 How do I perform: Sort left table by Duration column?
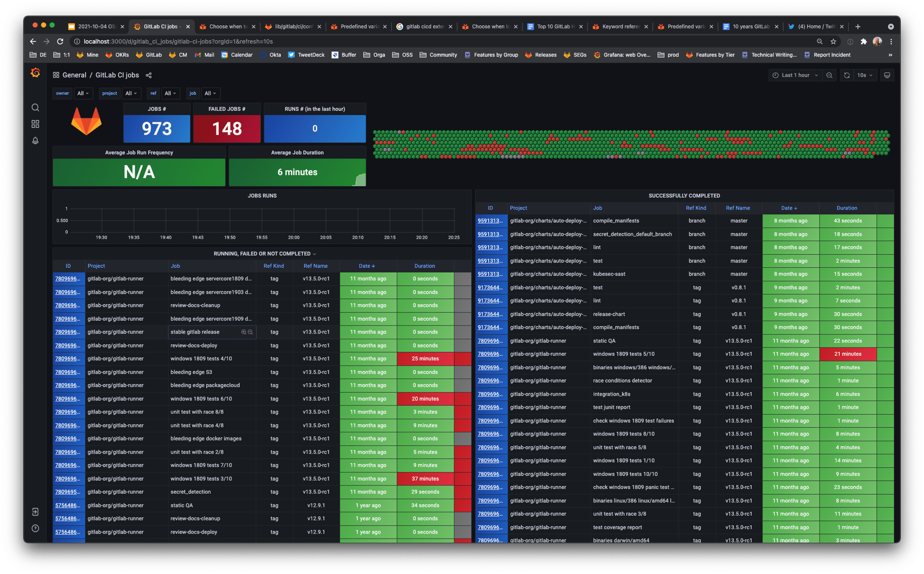pyautogui.click(x=425, y=266)
